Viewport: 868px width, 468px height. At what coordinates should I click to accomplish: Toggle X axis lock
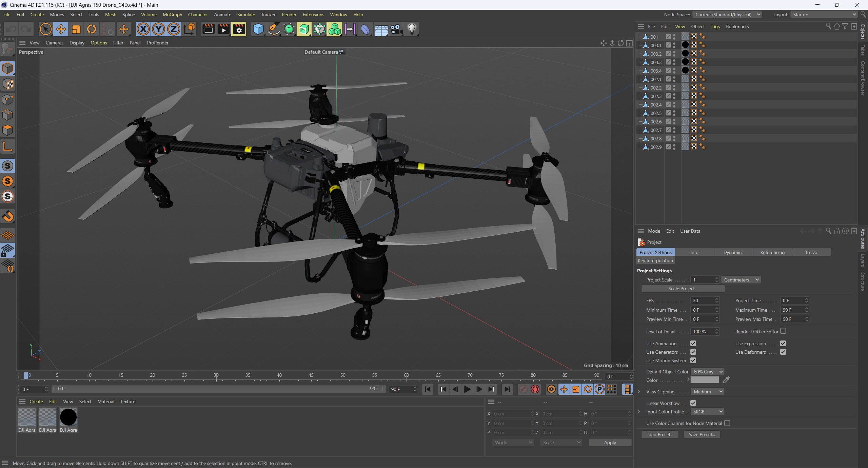[143, 29]
